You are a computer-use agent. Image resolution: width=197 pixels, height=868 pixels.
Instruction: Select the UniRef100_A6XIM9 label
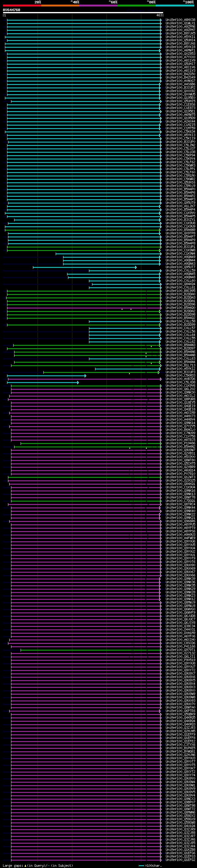[x=180, y=413]
